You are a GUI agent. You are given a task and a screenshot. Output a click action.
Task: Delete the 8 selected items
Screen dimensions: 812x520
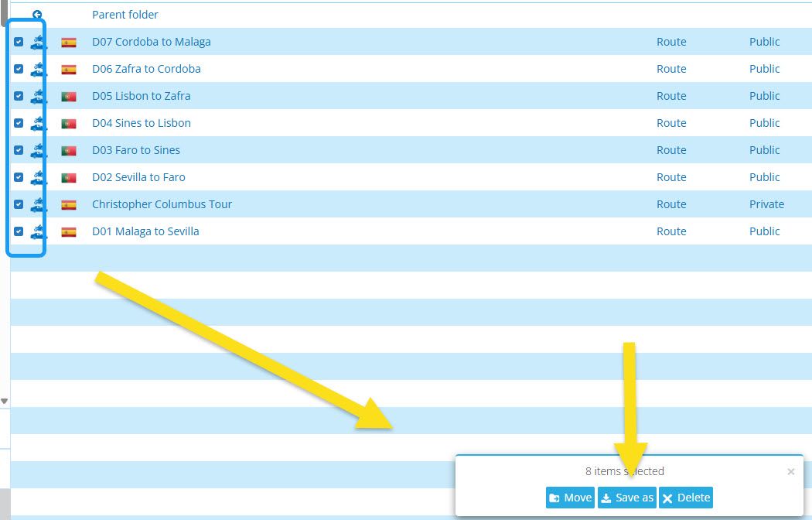click(x=686, y=498)
